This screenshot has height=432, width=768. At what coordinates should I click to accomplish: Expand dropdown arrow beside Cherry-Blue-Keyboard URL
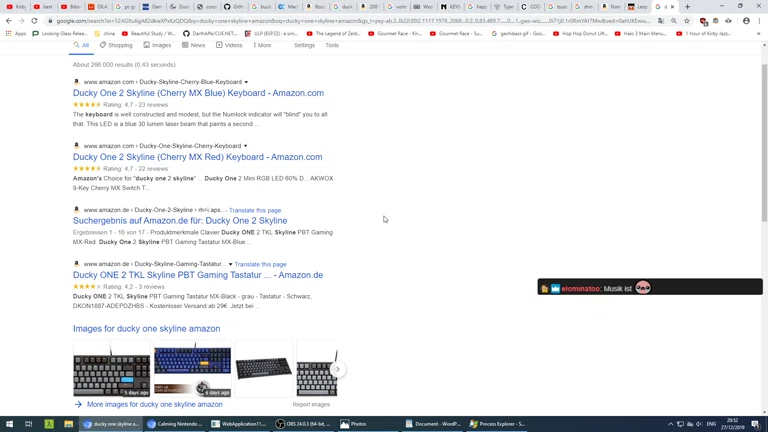[x=246, y=82]
